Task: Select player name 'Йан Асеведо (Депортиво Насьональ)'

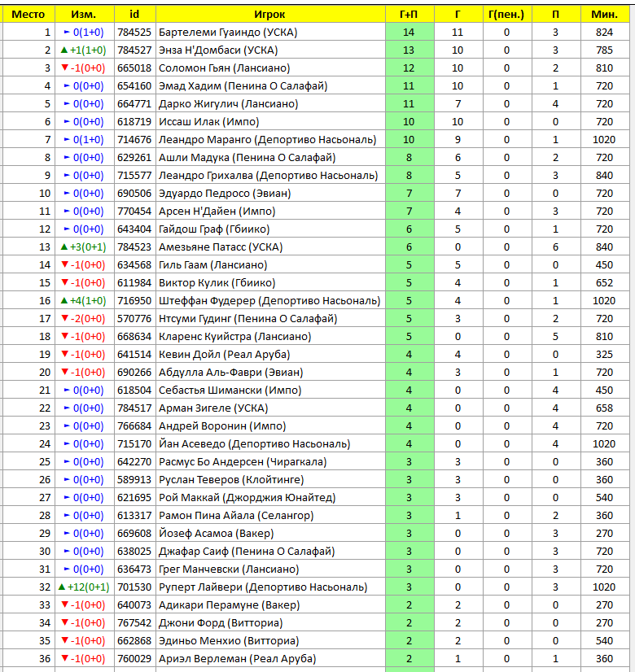Action: coord(255,444)
